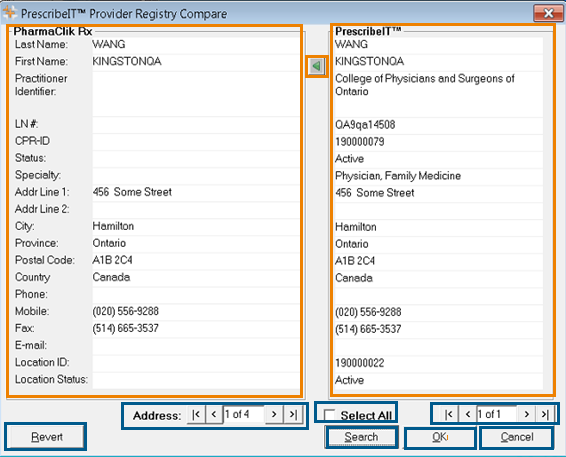Click the PharmaClik Country field Canada
566x457 pixels.
point(196,278)
